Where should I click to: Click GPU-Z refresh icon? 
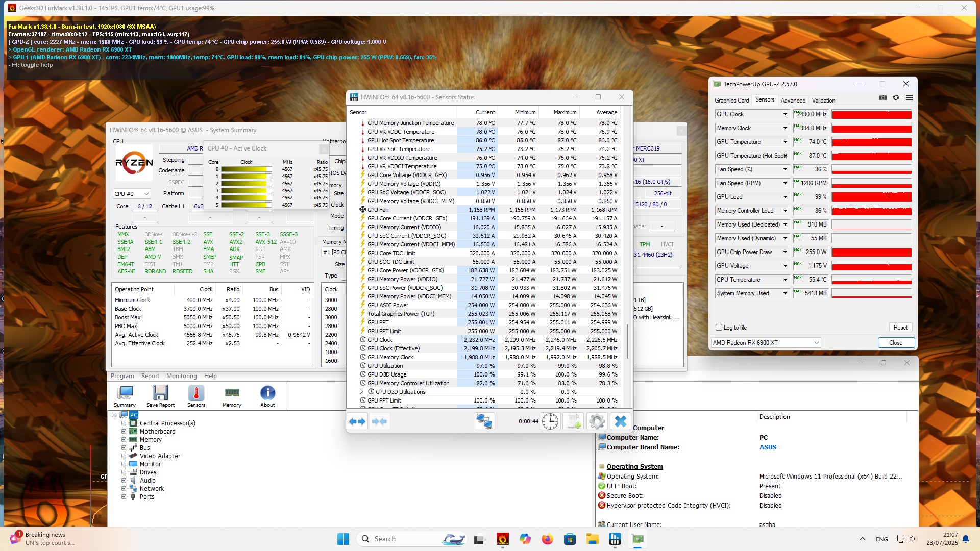coord(896,97)
